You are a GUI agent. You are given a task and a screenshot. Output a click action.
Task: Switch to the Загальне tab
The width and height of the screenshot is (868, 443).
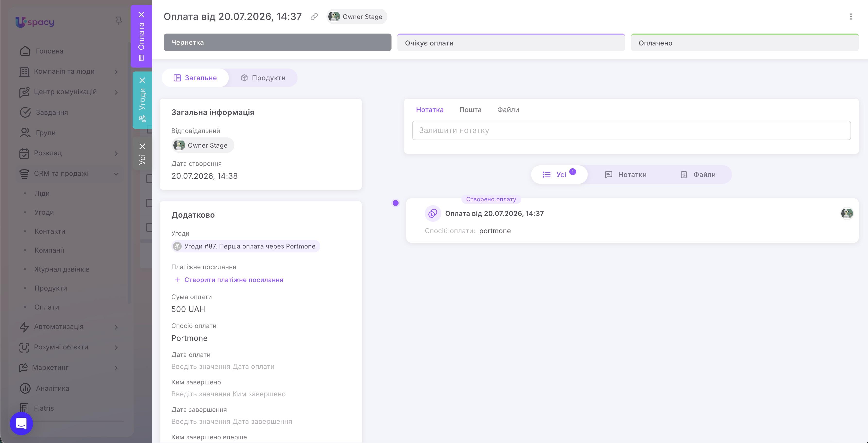click(195, 78)
